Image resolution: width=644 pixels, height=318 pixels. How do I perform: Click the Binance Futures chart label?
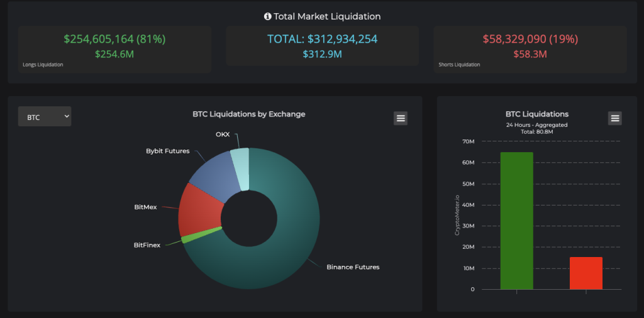tap(353, 267)
